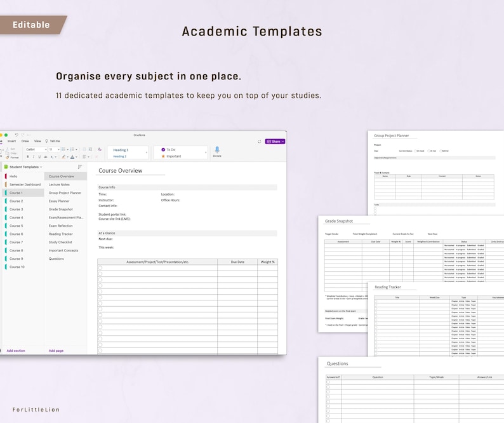
Task: Copy the selection with Copy tool
Action: pyautogui.click(x=11, y=153)
